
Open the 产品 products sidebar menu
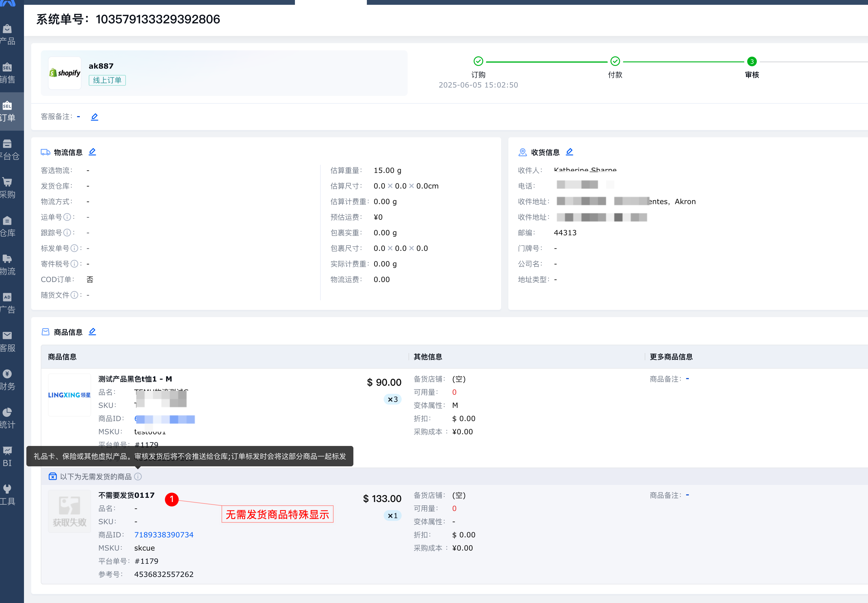coord(7,35)
